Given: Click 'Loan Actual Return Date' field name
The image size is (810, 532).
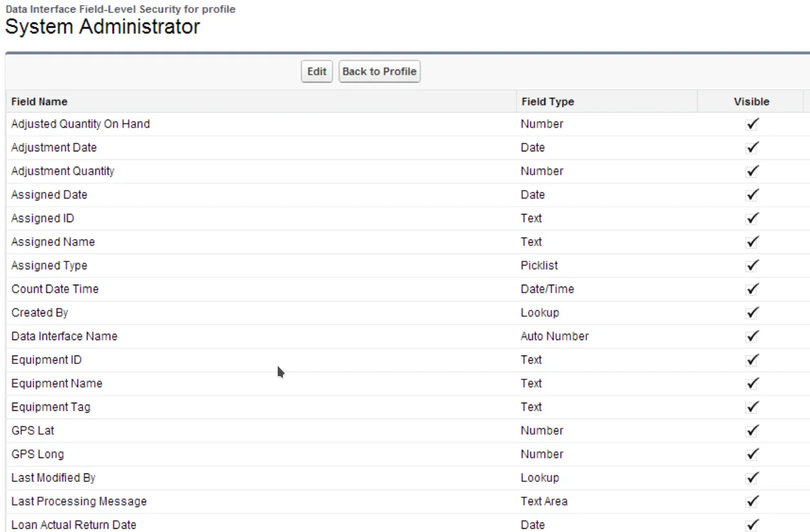Looking at the screenshot, I should tap(73, 525).
